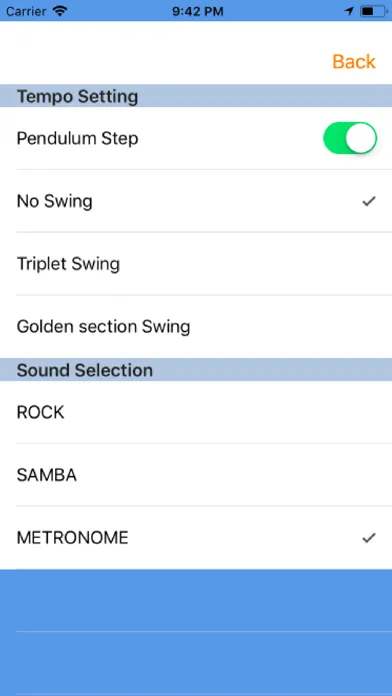The width and height of the screenshot is (392, 696).
Task: Tap the Back button
Action: pos(354,62)
